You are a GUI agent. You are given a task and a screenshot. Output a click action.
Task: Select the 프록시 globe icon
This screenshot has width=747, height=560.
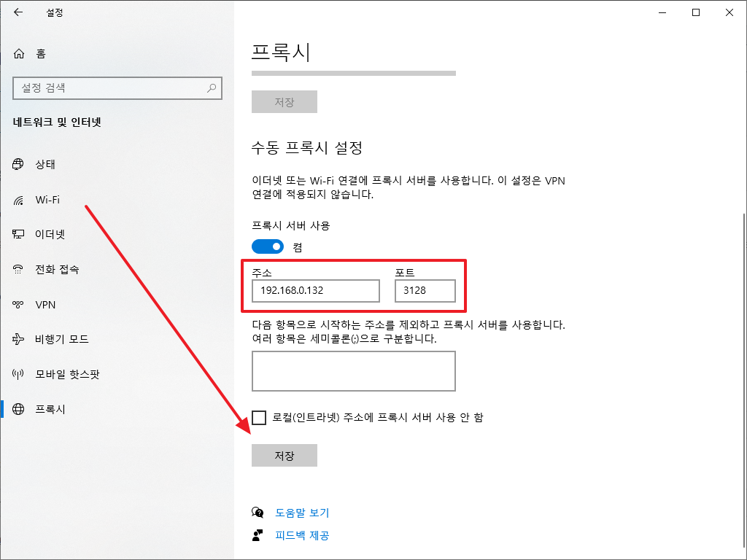point(18,409)
